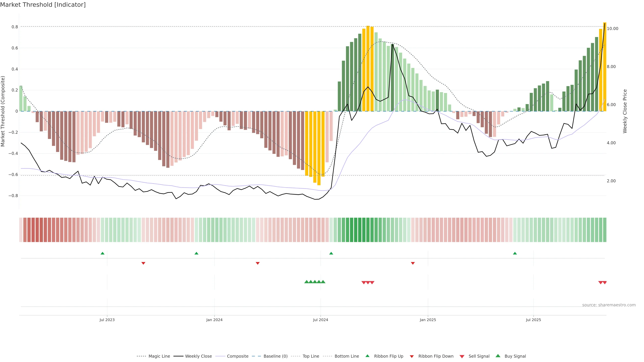
Task: Click the Jan 2025 axis label
Action: [428, 320]
